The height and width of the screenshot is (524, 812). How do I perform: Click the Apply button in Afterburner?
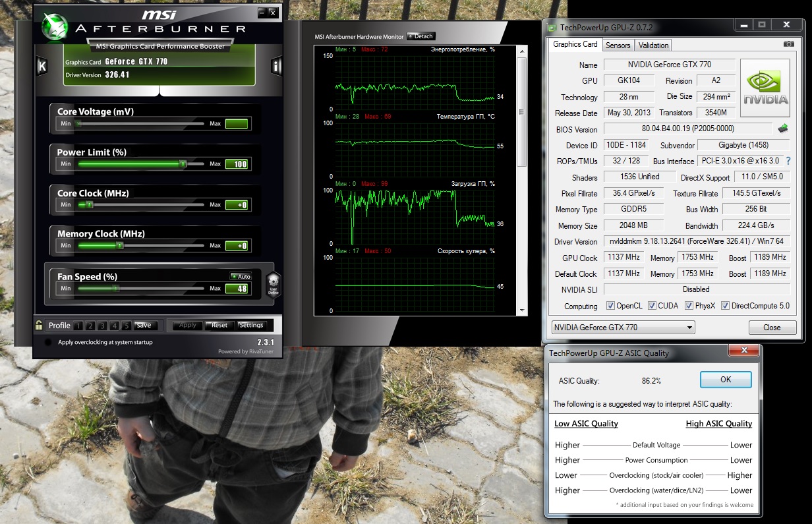[x=187, y=326]
